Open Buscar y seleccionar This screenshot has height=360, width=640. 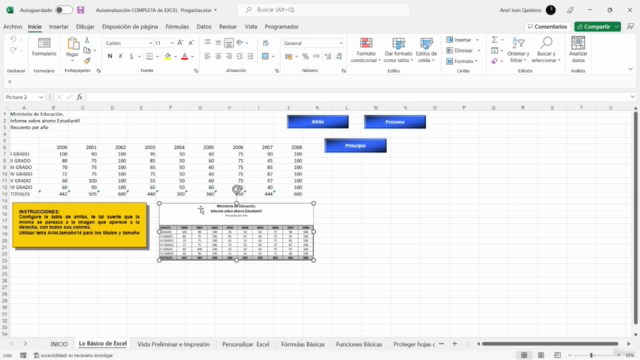point(546,50)
